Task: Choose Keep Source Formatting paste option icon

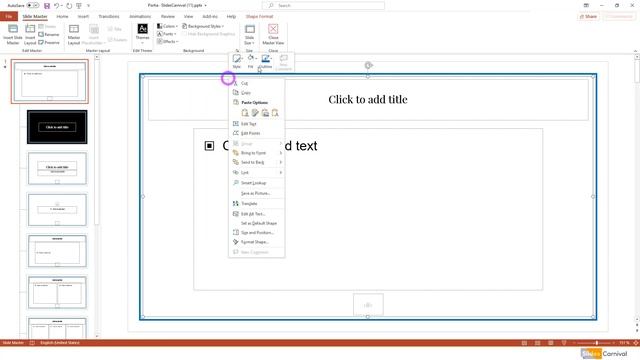Action: (x=255, y=113)
